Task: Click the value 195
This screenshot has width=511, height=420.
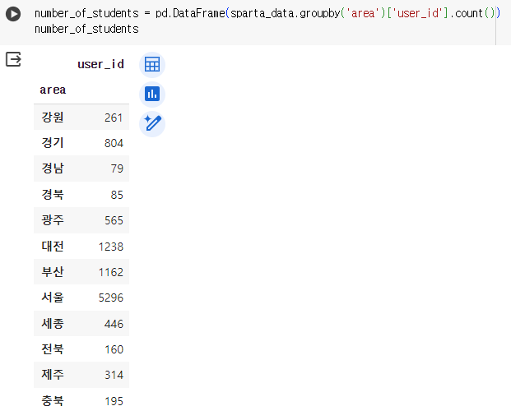Action: 114,401
